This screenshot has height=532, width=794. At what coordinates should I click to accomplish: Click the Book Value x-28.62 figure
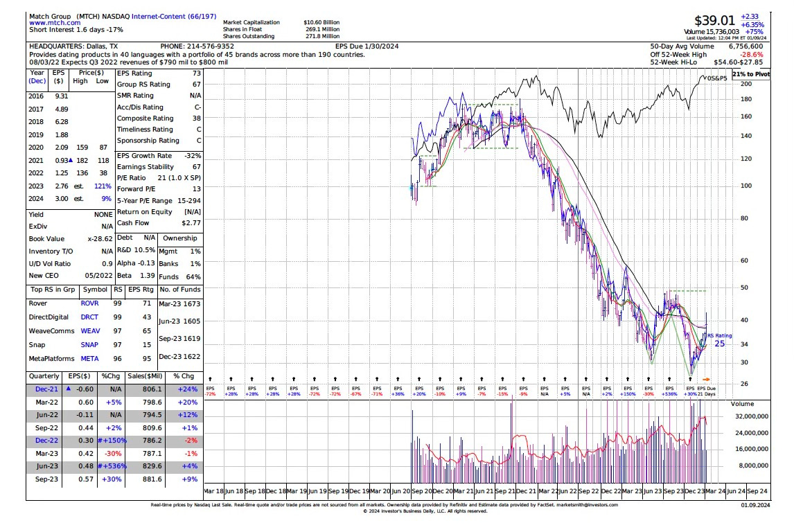(x=100, y=238)
